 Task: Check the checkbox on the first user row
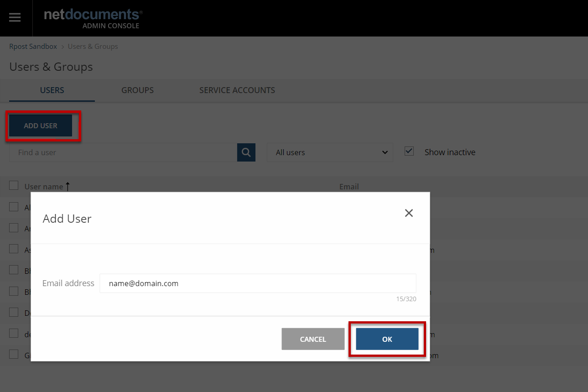(x=13, y=206)
